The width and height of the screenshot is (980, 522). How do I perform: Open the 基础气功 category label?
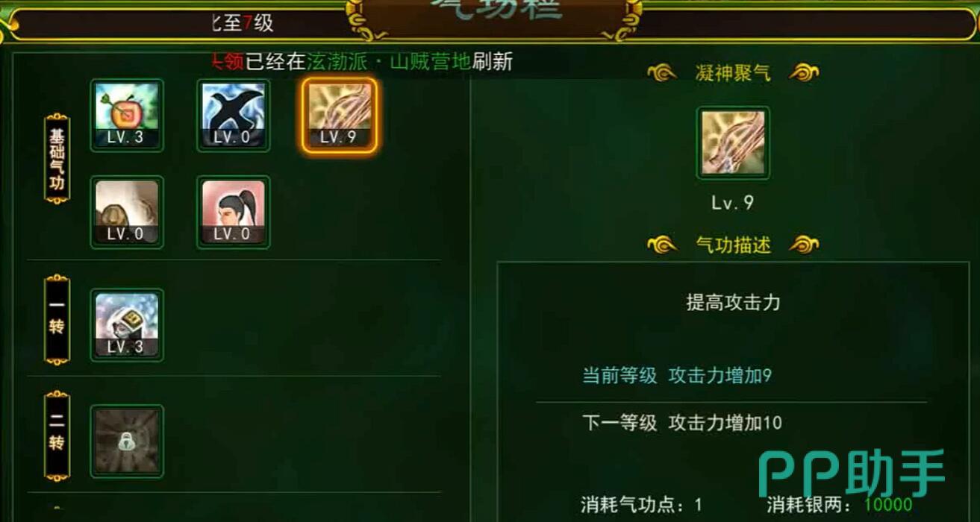coord(57,158)
